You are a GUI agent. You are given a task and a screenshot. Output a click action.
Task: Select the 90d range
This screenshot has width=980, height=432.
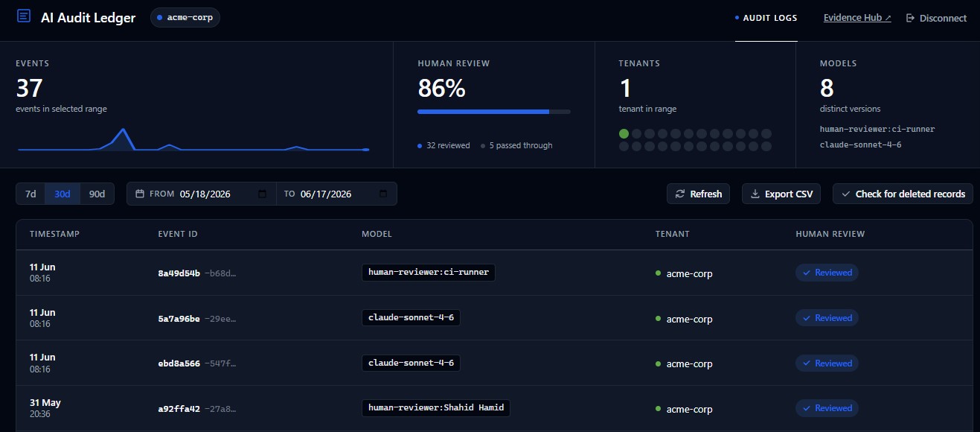(x=97, y=194)
